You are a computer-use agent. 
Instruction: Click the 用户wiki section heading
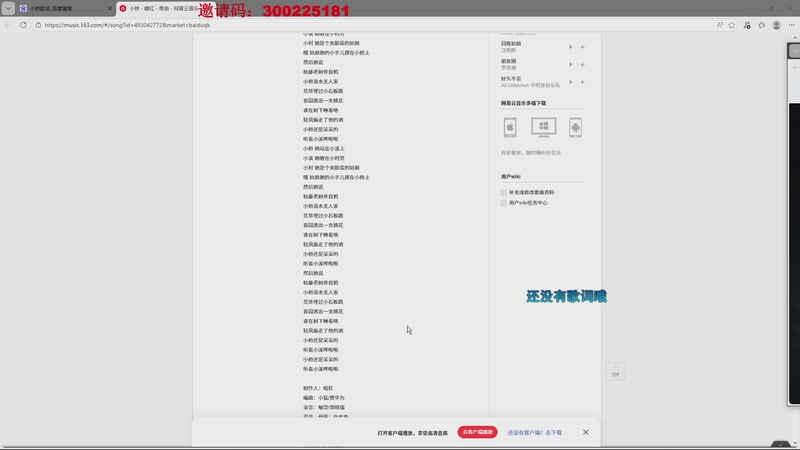[x=511, y=177]
